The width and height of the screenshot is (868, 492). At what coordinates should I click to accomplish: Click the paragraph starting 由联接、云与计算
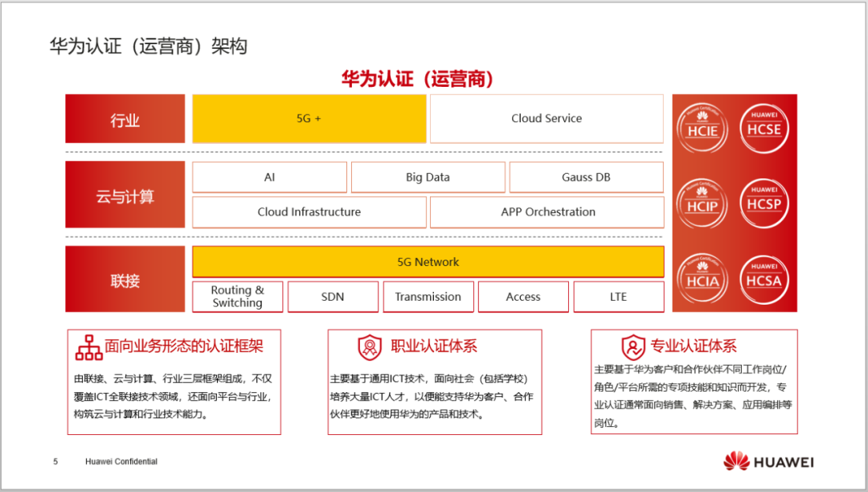coord(174,396)
